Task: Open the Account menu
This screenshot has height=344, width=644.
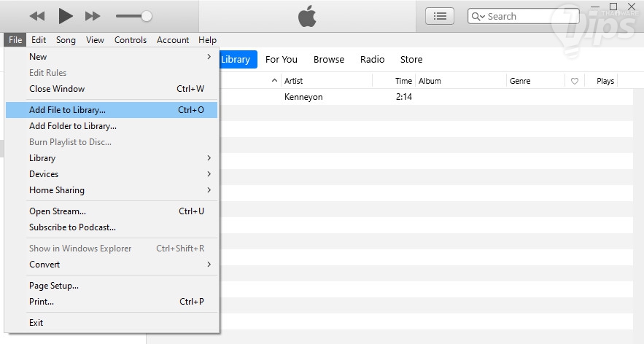Action: click(x=173, y=40)
